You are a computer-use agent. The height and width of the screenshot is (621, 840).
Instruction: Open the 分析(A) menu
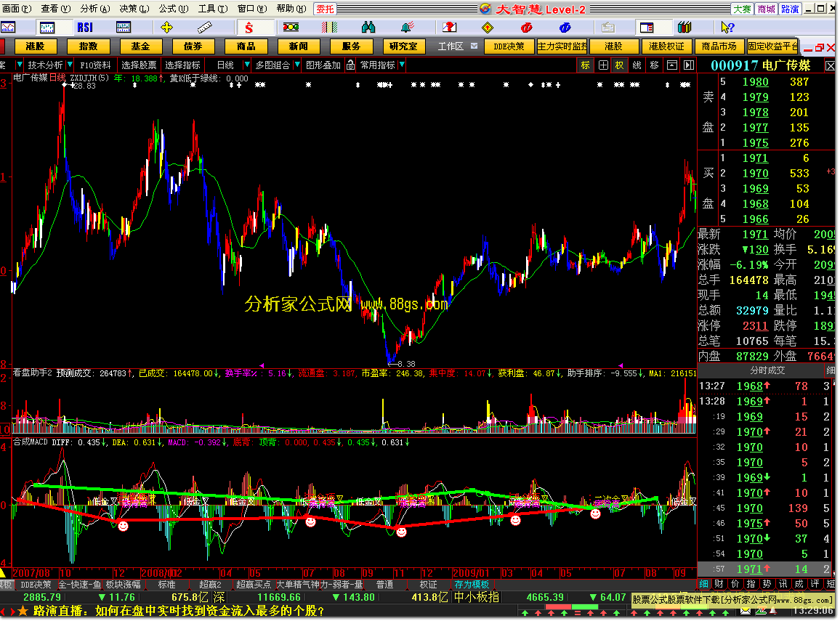(94, 9)
